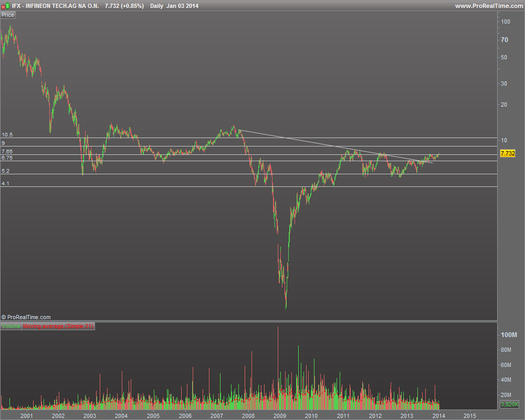Click the IFX - INFINEON TECH.AG title
525x420 pixels.
(55, 6)
